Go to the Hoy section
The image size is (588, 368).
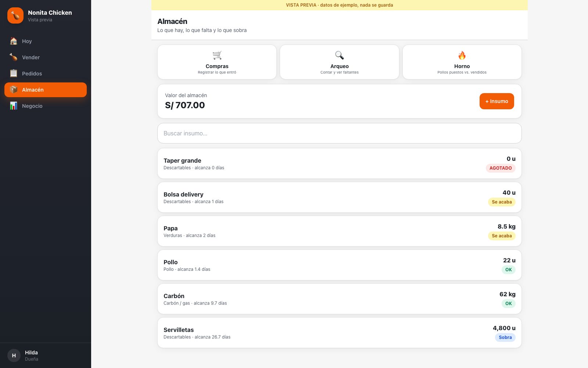coord(46,41)
